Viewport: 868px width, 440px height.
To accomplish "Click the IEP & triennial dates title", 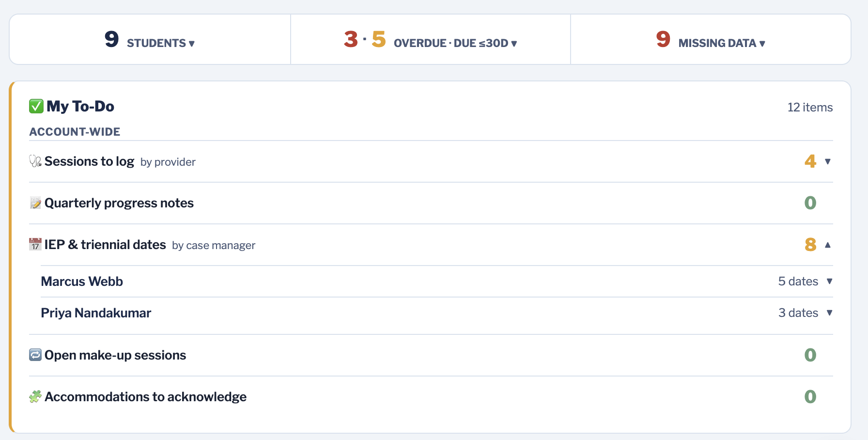I will tap(105, 245).
